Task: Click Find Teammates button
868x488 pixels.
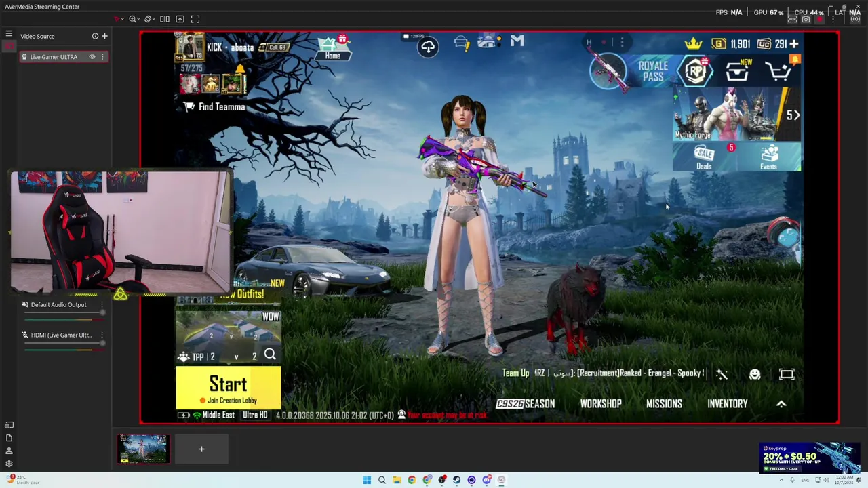Action: pyautogui.click(x=214, y=107)
